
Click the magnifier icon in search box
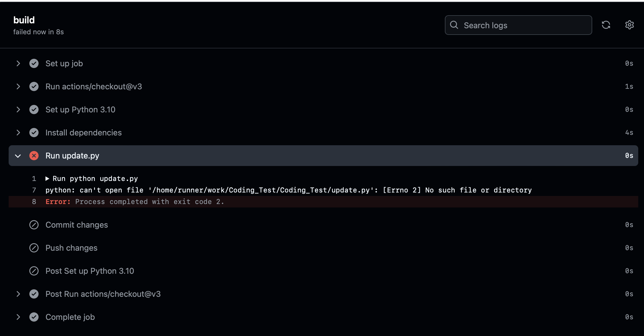(454, 25)
